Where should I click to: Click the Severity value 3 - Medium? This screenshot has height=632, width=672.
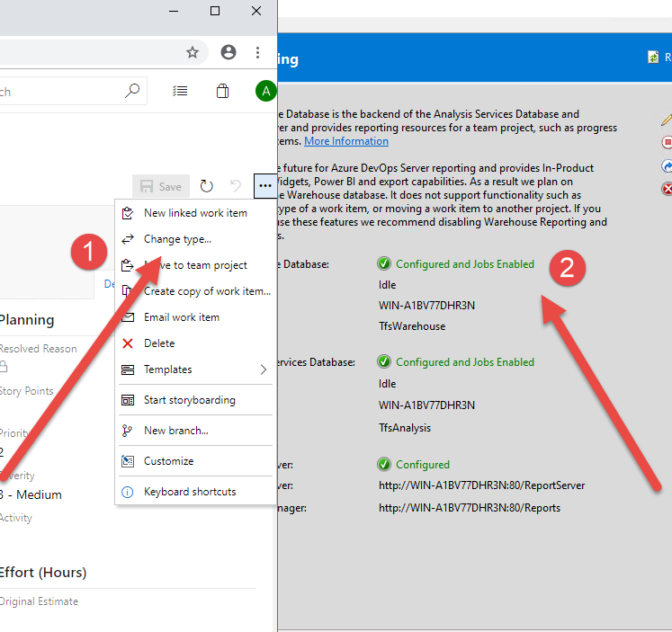pos(31,495)
